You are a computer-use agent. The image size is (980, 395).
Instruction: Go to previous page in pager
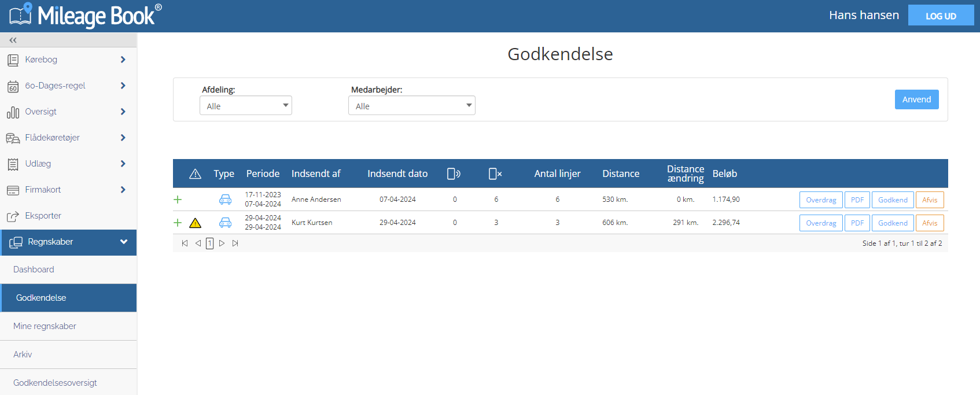coord(198,243)
